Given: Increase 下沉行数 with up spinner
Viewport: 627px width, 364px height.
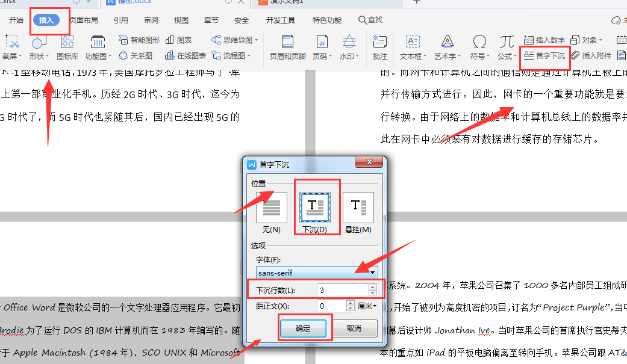Looking at the screenshot, I should coord(373,287).
